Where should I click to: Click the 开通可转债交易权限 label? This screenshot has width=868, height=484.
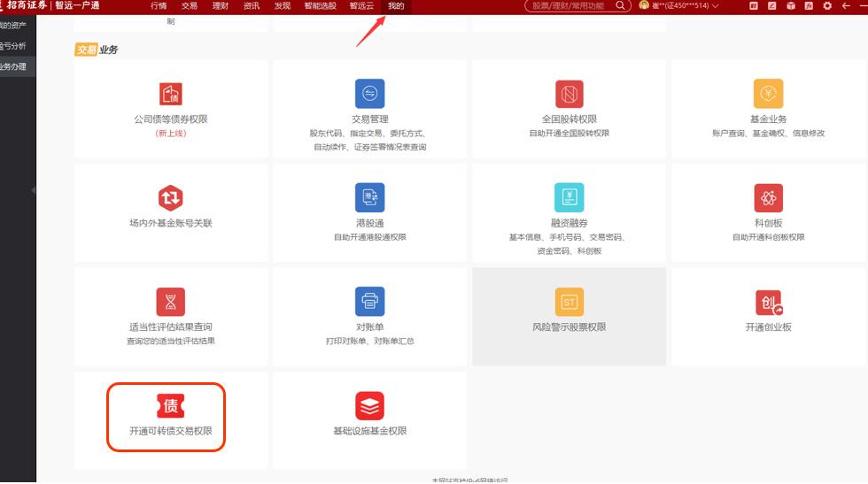click(170, 431)
